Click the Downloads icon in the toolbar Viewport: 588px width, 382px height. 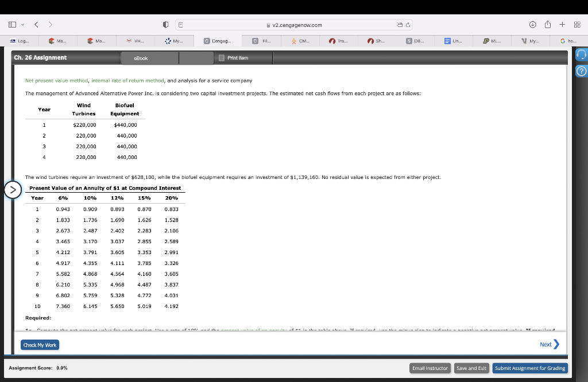[x=533, y=24]
